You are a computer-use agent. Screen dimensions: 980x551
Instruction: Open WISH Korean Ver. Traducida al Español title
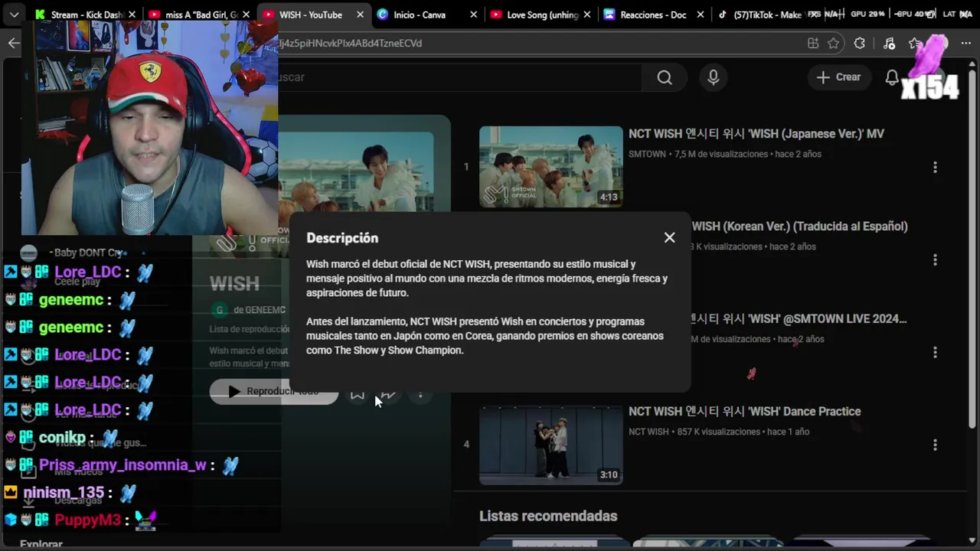click(799, 227)
